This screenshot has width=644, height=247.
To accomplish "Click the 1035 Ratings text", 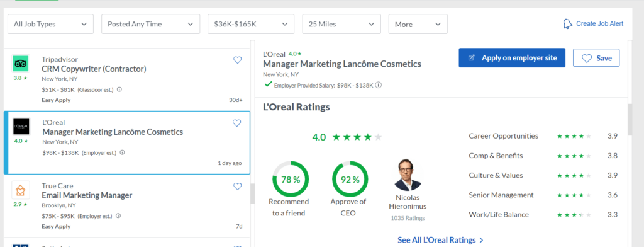I will point(408,218).
